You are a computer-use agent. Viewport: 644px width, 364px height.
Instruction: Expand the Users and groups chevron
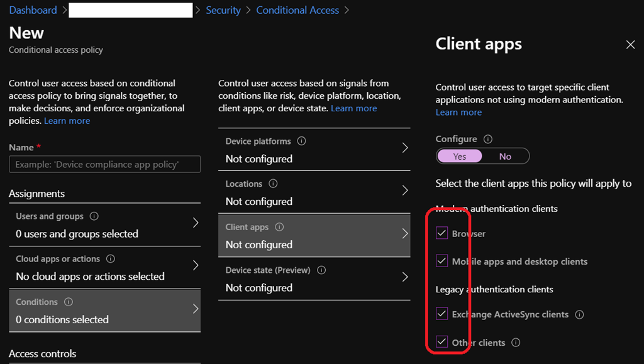[195, 223]
